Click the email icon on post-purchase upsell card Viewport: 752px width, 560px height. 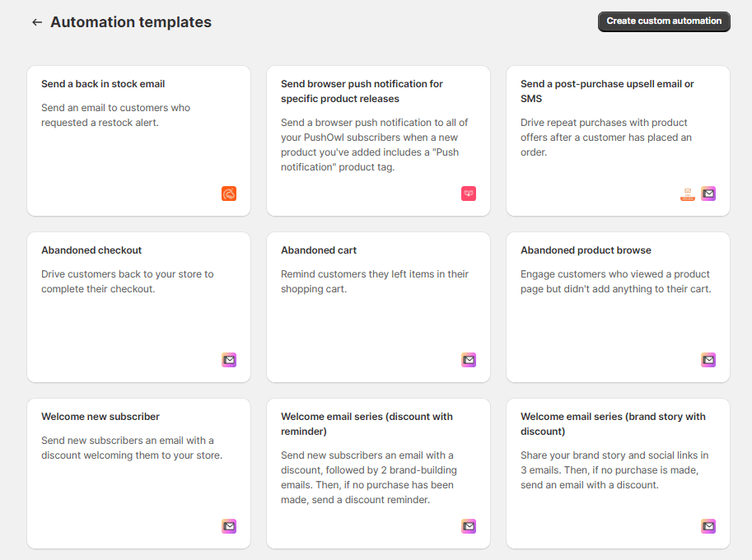click(708, 194)
